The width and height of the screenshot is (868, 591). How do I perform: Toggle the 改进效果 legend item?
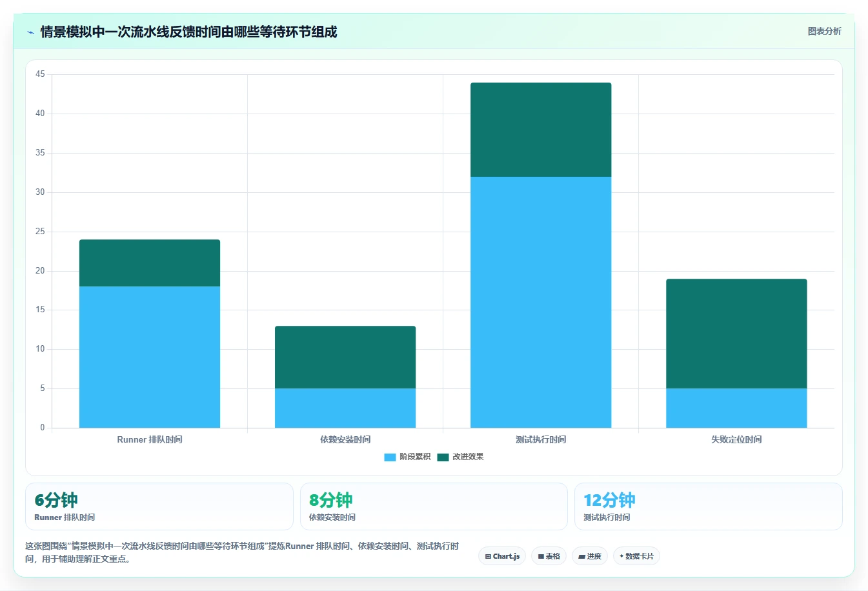tap(460, 457)
